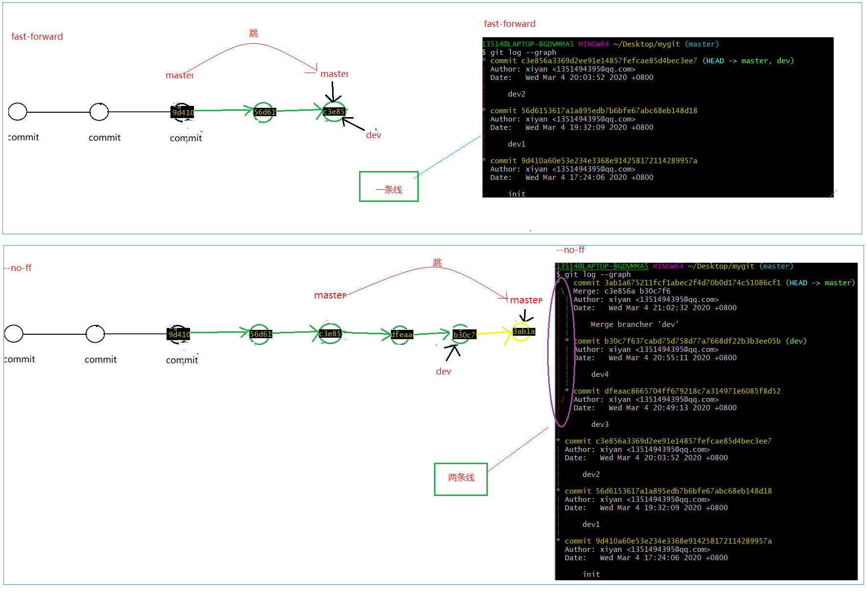Click the master label above the 3ab1a node

coord(526,300)
